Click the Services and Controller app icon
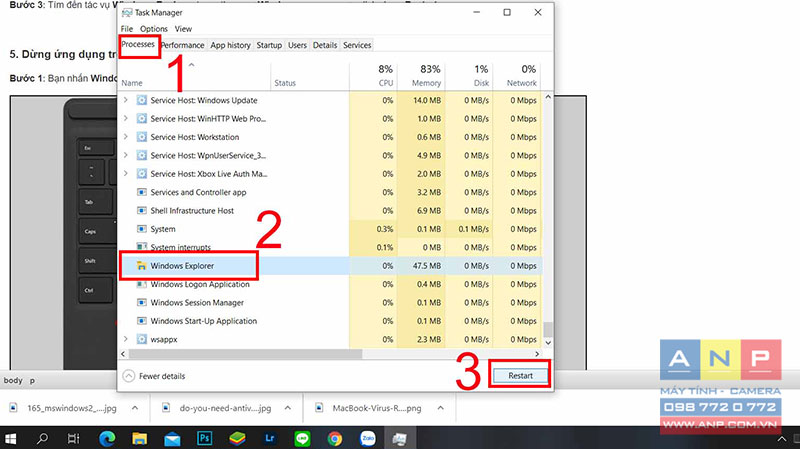Image resolution: width=800 pixels, height=449 pixels. pyautogui.click(x=142, y=192)
